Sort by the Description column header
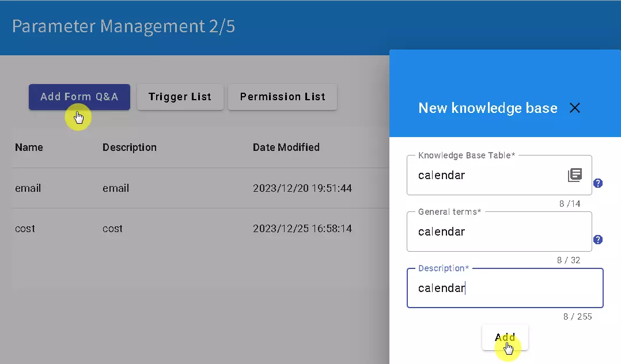621x364 pixels. (129, 147)
